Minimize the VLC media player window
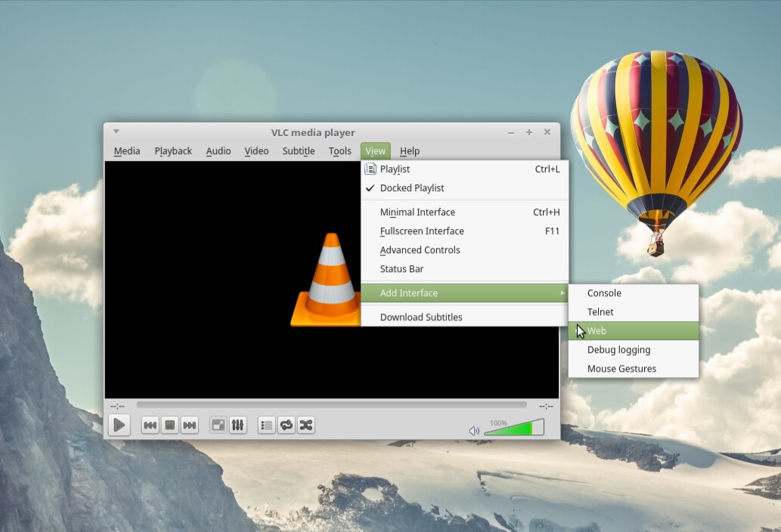 click(511, 132)
